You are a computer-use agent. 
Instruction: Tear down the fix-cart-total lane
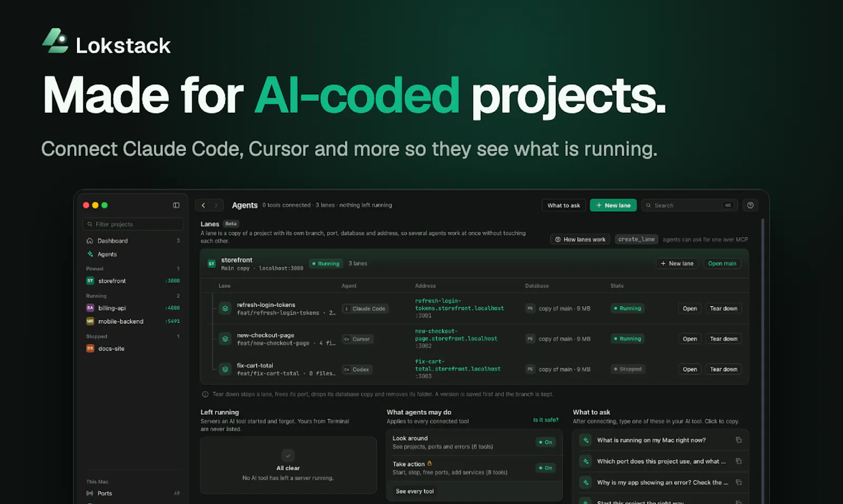click(x=723, y=369)
